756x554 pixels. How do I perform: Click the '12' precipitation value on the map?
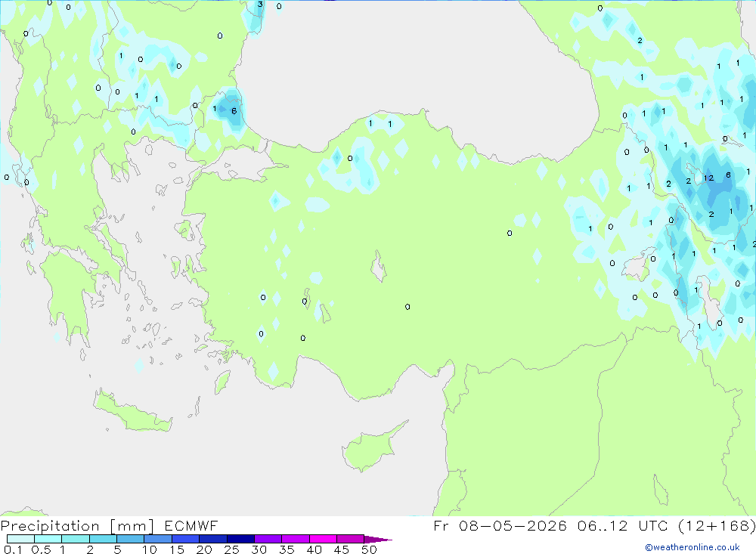(x=708, y=178)
